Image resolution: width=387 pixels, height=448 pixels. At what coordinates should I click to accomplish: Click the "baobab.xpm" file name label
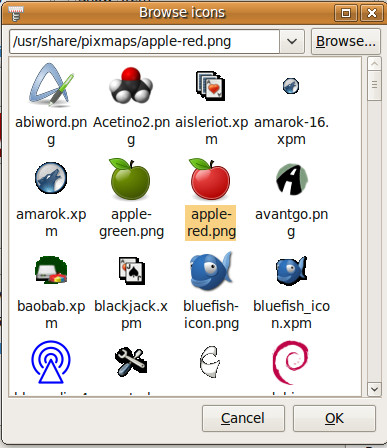(x=51, y=315)
